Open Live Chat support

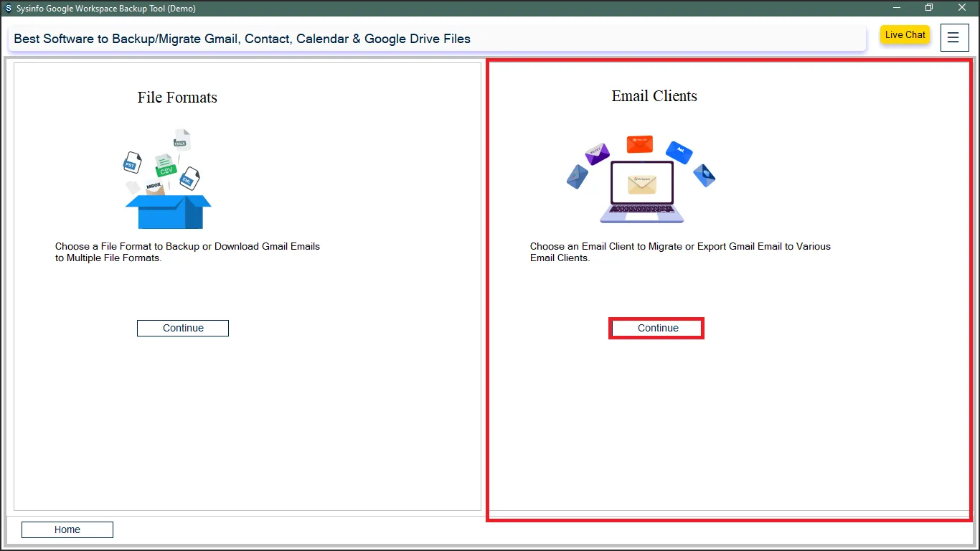905,35
